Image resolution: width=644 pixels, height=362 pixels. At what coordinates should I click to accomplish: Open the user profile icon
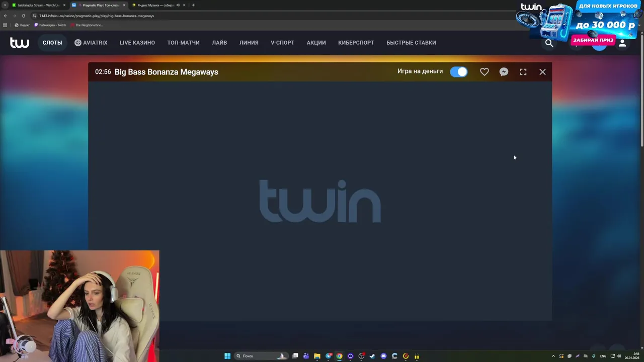tap(622, 43)
